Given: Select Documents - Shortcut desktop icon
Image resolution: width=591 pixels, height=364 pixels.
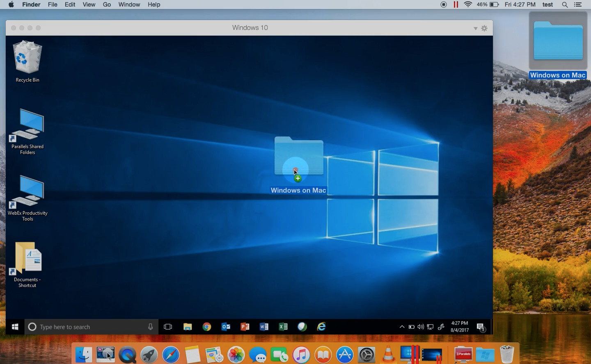Looking at the screenshot, I should tap(27, 265).
